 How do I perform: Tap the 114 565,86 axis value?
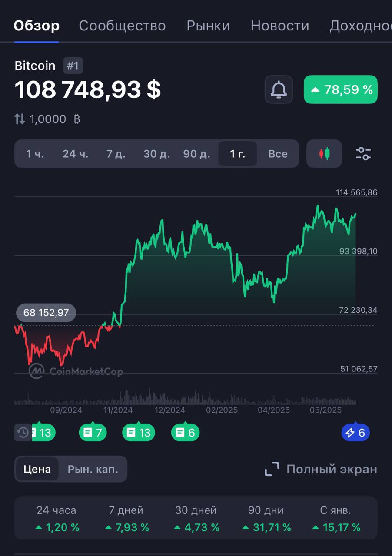(x=356, y=192)
